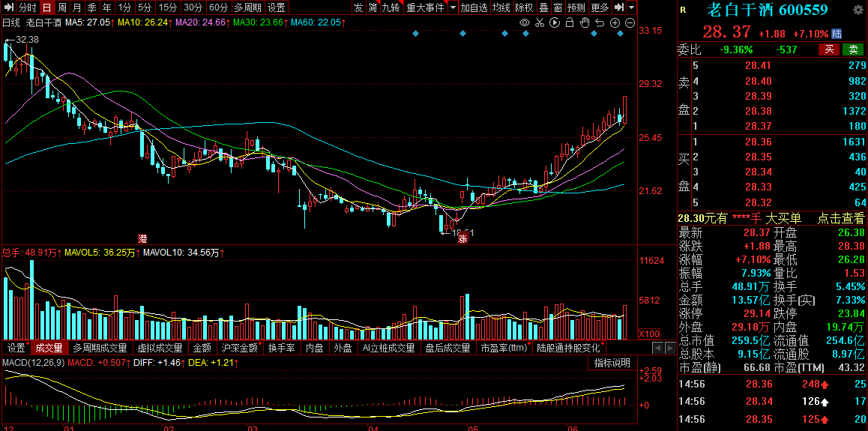Select the 换手率 turnover tab
The height and width of the screenshot is (431, 868).
click(281, 348)
